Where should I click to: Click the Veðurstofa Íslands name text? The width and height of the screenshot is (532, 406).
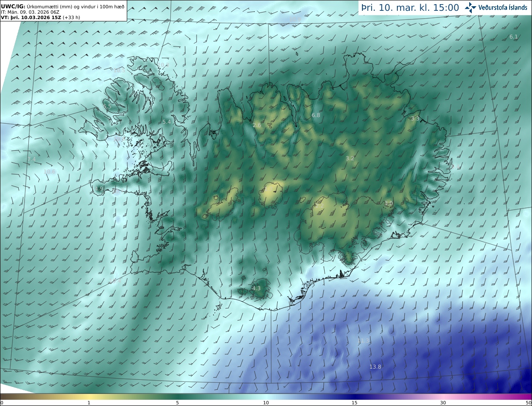click(x=503, y=7)
